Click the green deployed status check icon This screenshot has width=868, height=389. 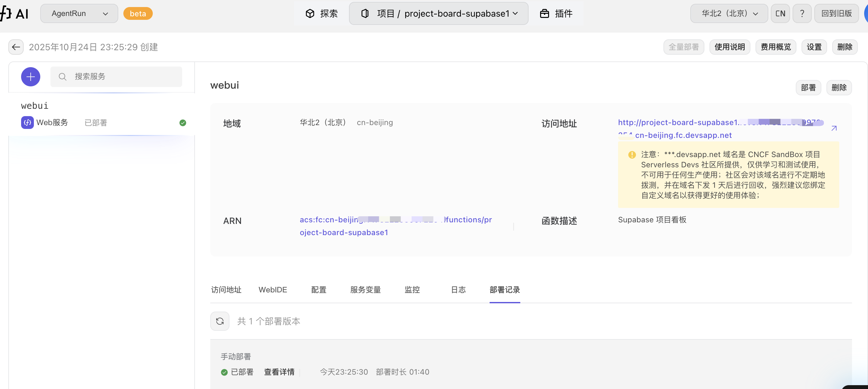[182, 123]
